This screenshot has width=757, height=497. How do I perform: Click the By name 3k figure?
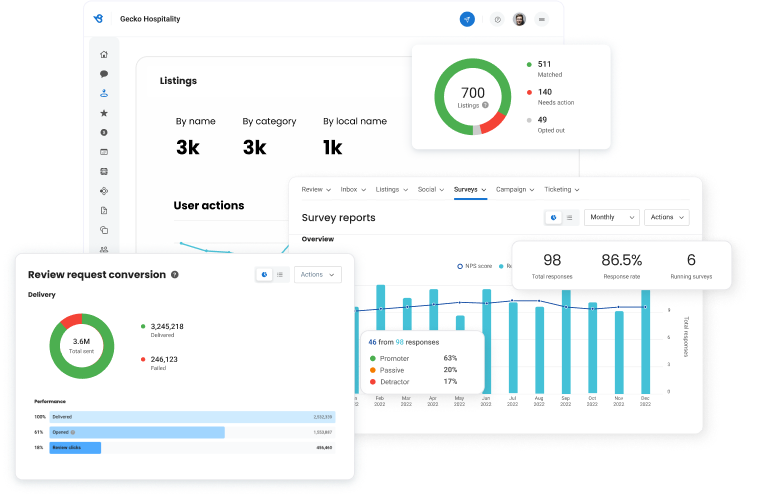pos(188,147)
